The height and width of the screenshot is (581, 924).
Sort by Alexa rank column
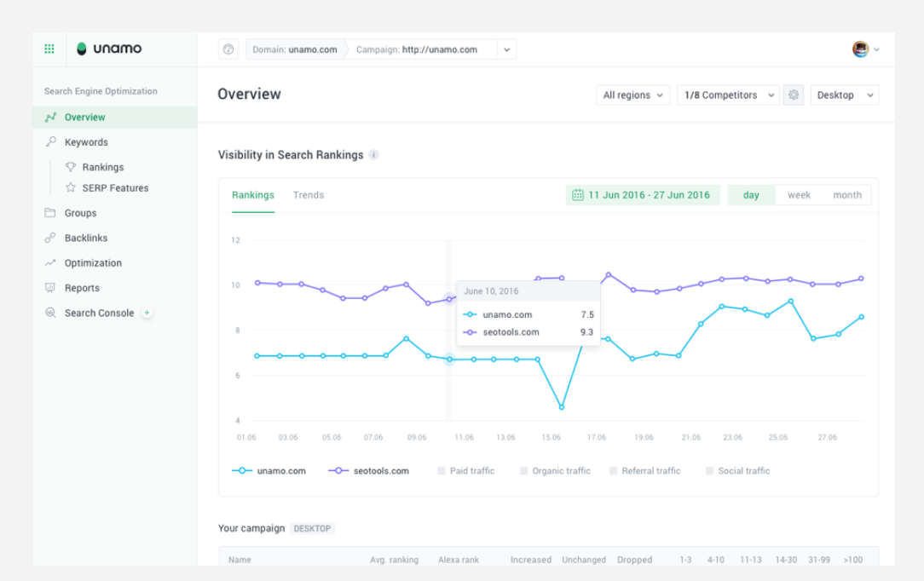tap(459, 560)
